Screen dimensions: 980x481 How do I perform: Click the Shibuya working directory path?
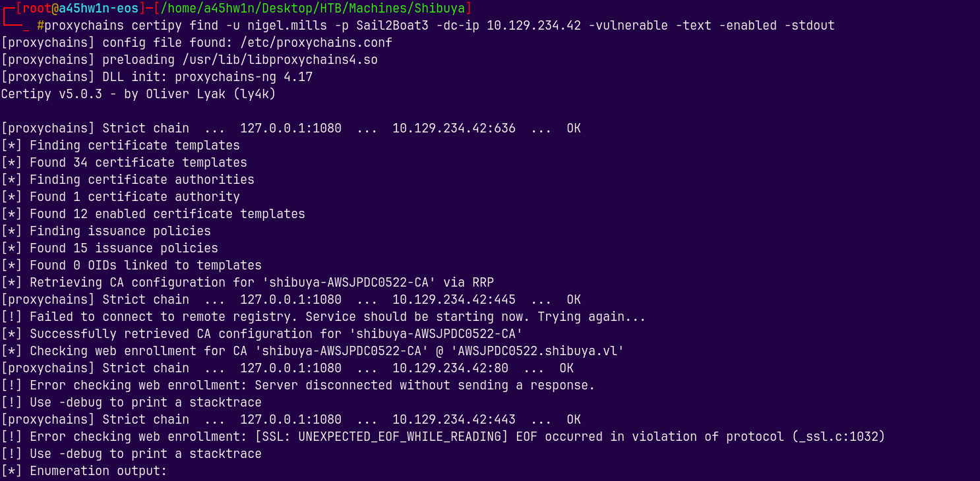tap(312, 9)
